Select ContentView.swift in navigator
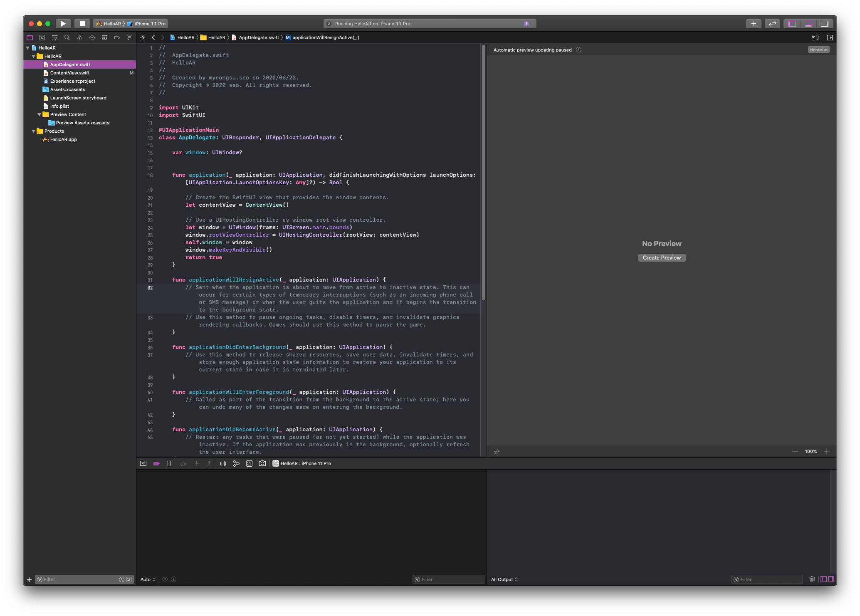The image size is (860, 616). pos(70,73)
